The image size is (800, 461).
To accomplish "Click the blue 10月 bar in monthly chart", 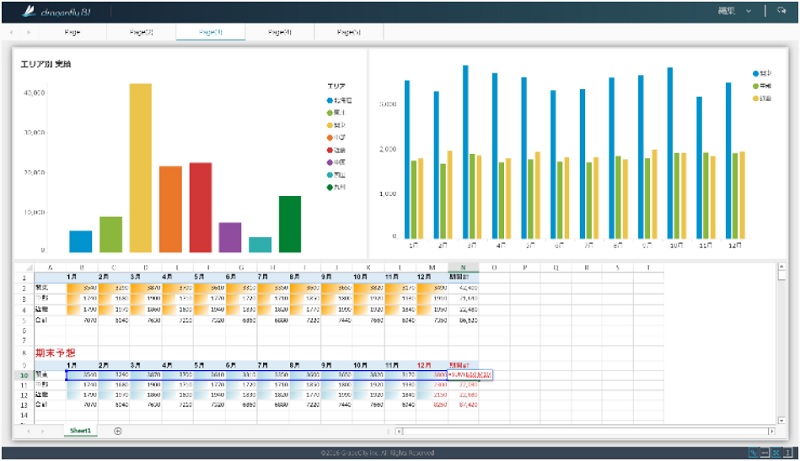I will point(670,153).
